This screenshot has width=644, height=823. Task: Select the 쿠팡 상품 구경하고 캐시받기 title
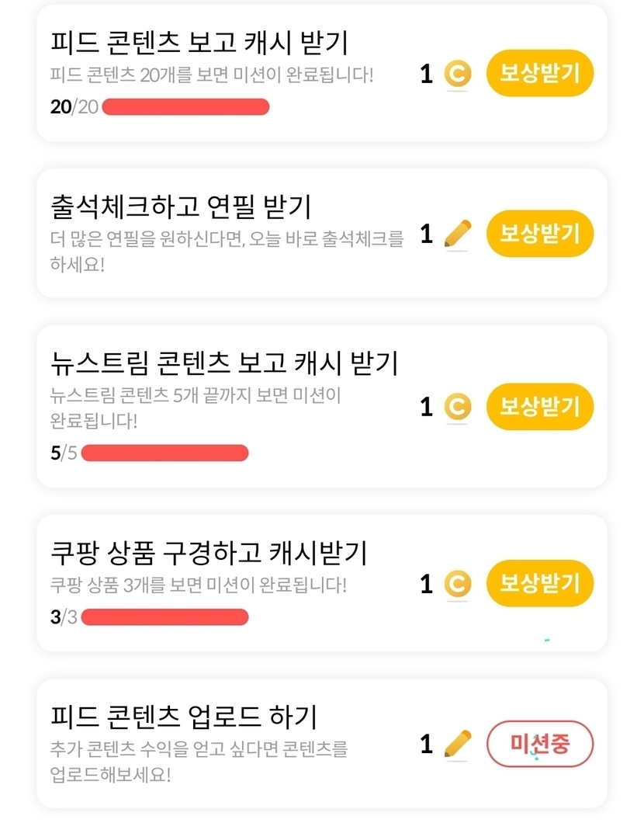click(x=208, y=554)
